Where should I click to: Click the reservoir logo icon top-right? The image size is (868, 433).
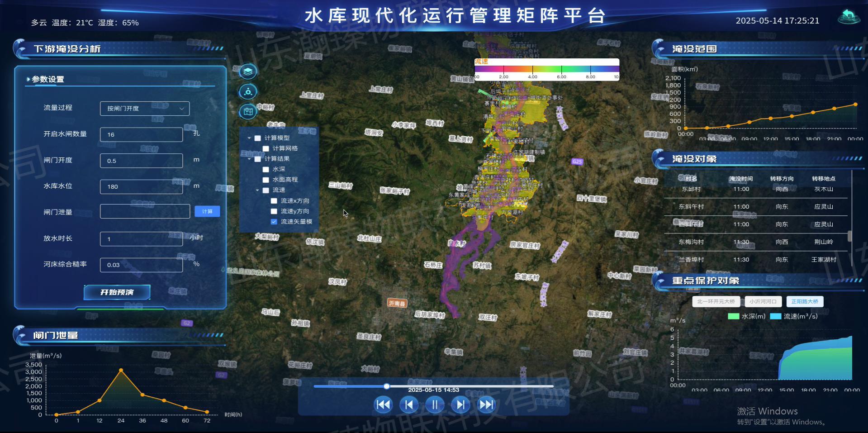tap(849, 17)
